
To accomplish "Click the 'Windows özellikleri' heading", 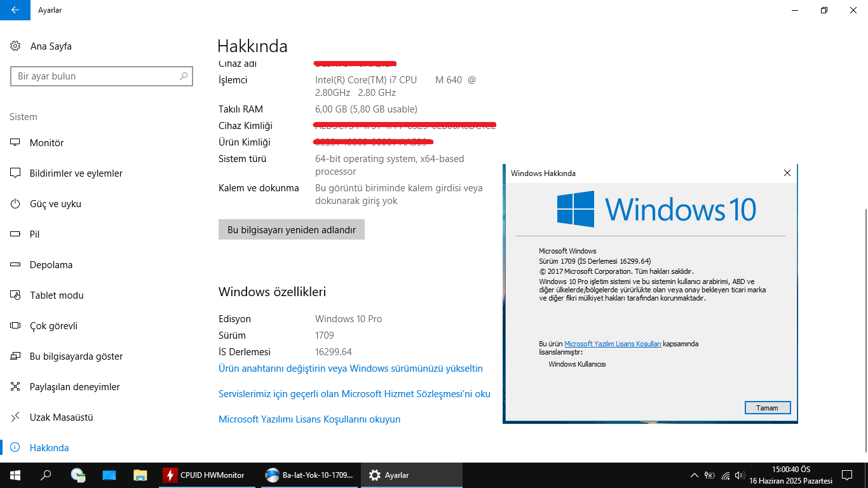I will 272,292.
